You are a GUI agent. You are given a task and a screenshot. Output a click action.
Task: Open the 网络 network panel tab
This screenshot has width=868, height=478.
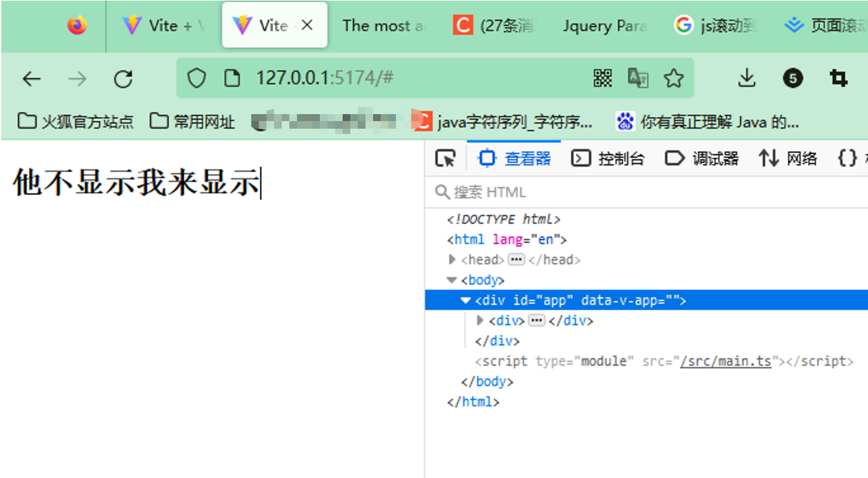[x=788, y=158]
